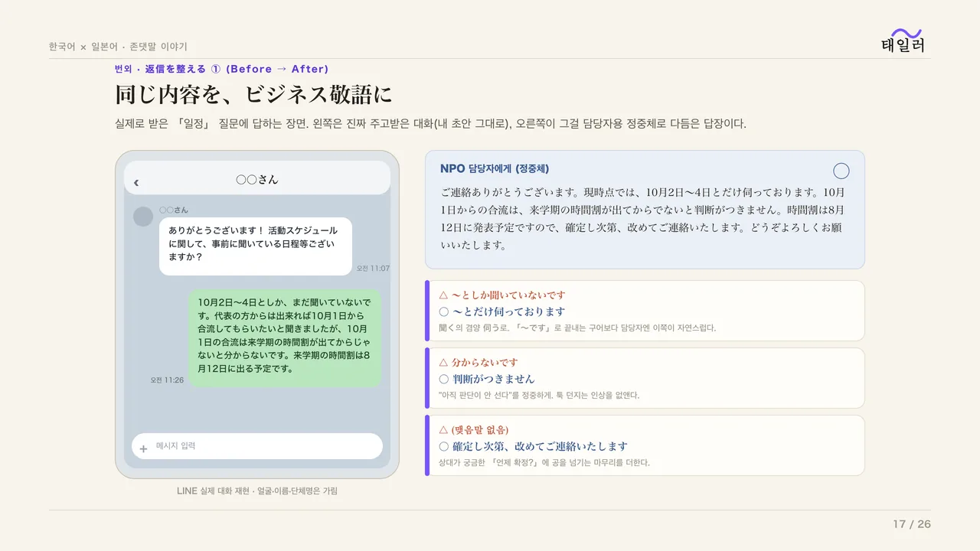Click the timestamp 오전 11:26
Screen dimensions: 980x551
167,380
